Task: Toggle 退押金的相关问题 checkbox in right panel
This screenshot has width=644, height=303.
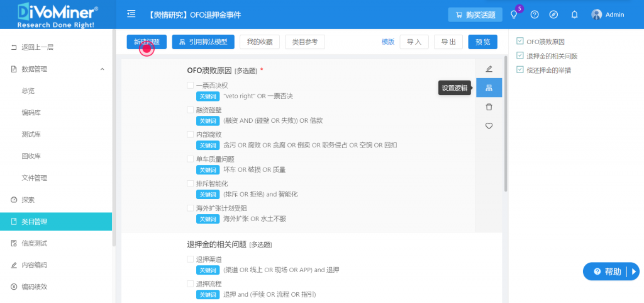Action: point(520,55)
